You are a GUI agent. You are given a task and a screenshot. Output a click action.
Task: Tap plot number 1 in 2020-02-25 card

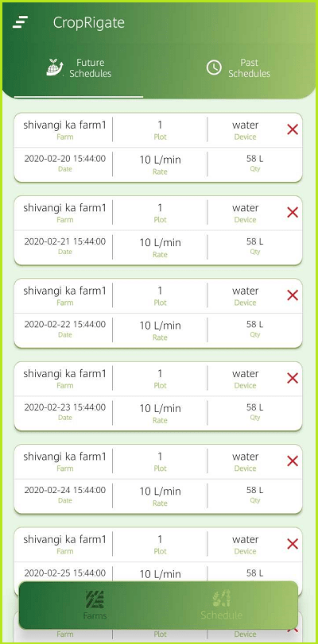point(160,539)
